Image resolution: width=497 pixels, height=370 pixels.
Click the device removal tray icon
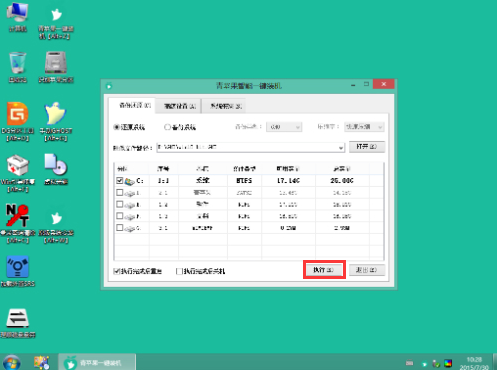436,363
